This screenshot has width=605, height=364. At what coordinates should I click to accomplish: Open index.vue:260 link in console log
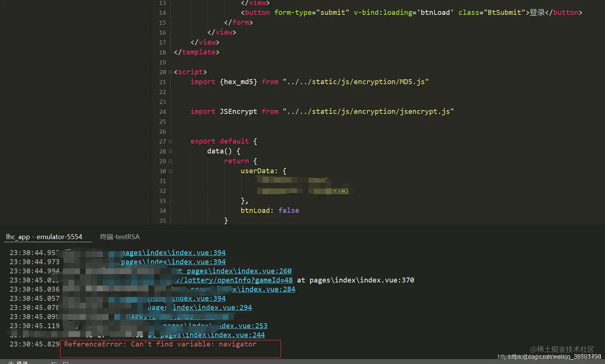point(238,271)
